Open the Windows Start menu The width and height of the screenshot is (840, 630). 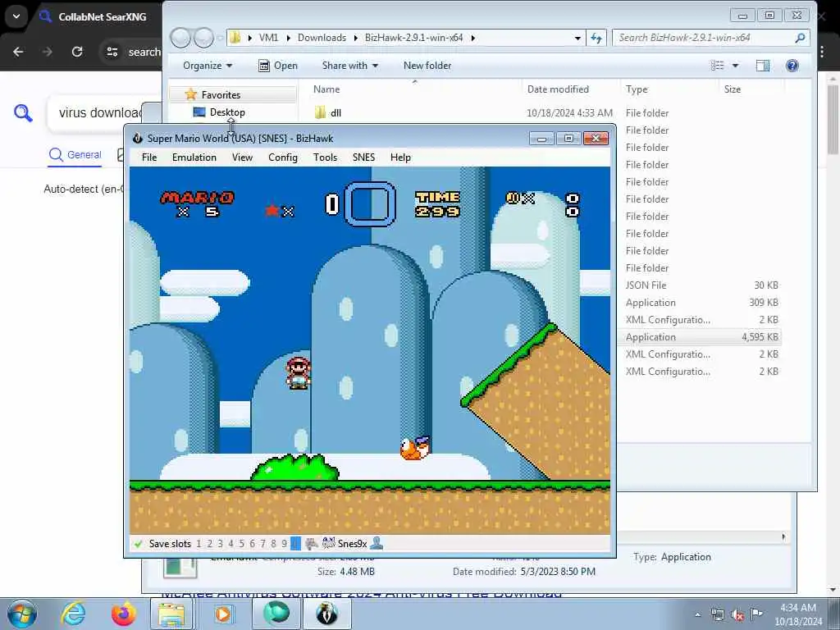coord(21,614)
